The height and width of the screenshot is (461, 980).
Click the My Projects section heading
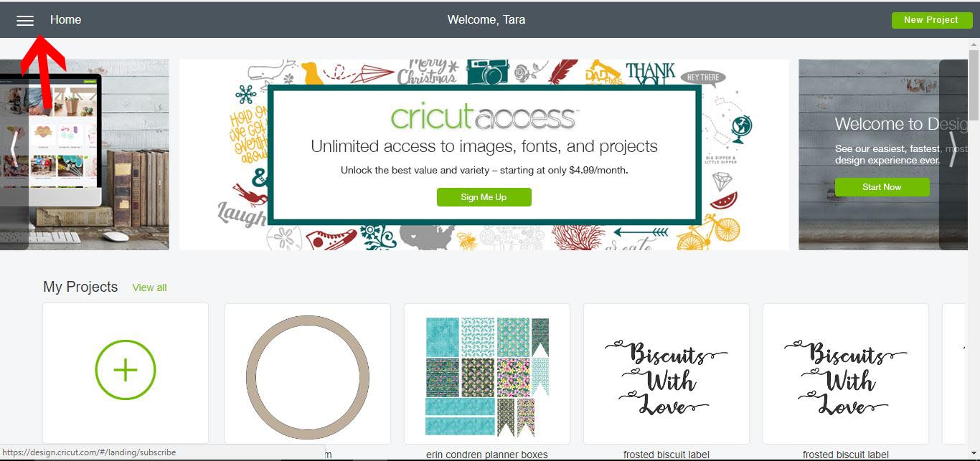pyautogui.click(x=80, y=287)
